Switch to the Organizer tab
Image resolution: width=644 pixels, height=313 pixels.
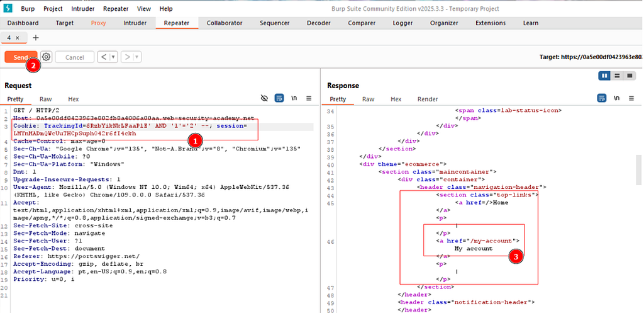[444, 23]
